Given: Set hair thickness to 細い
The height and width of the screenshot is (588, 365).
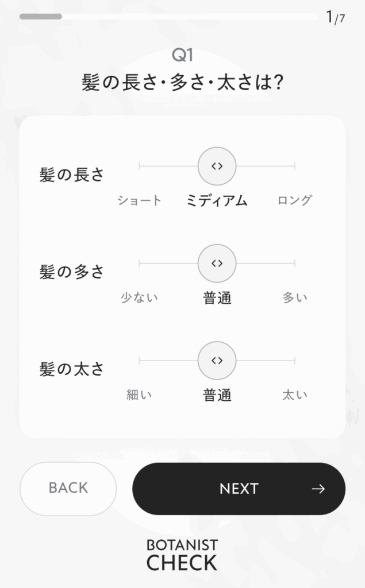Looking at the screenshot, I should pyautogui.click(x=140, y=395).
